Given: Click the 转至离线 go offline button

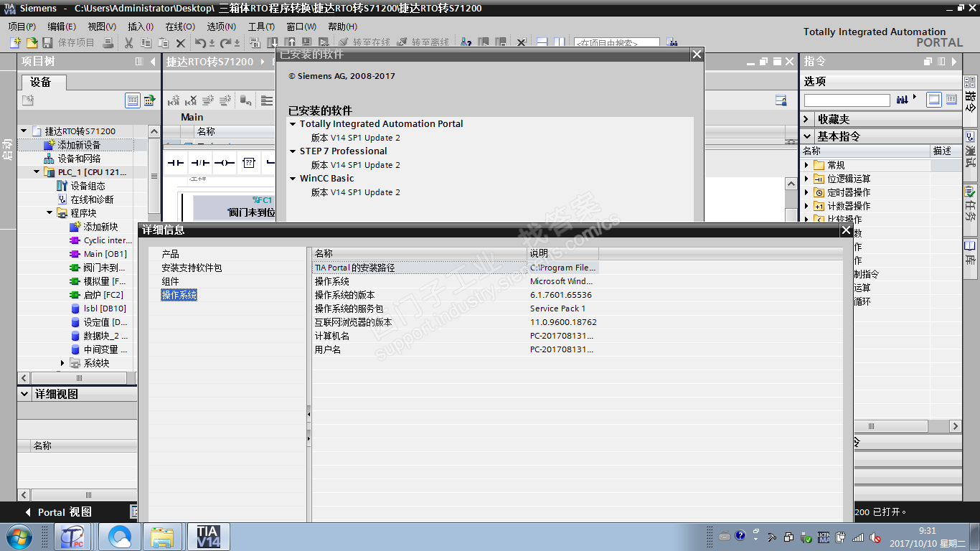Looking at the screenshot, I should [x=423, y=43].
